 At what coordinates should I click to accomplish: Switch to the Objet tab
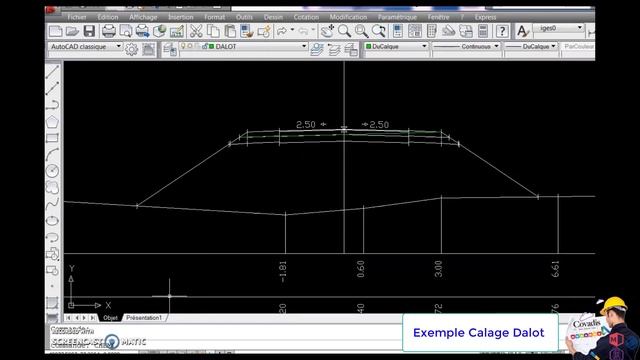coord(110,318)
